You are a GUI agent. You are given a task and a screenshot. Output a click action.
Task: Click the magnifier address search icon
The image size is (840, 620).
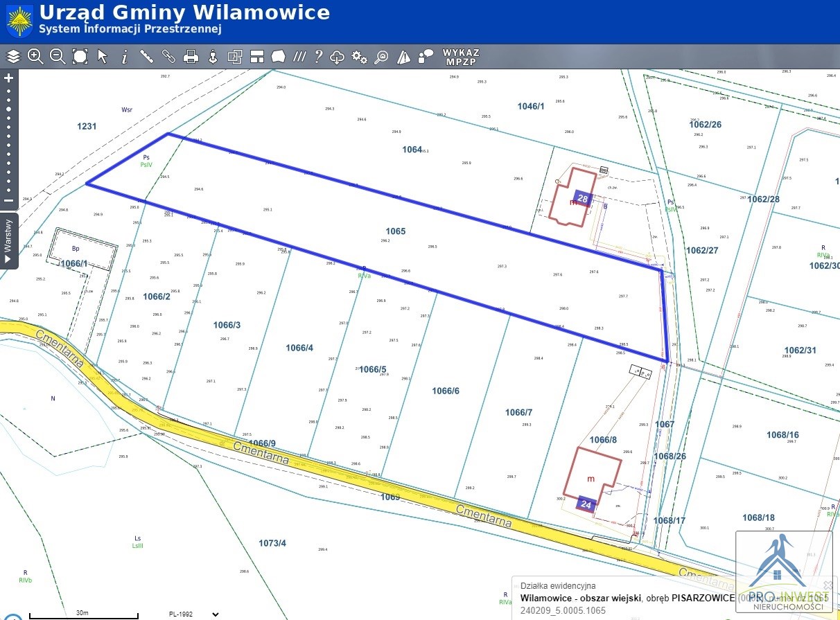pyautogui.click(x=381, y=57)
